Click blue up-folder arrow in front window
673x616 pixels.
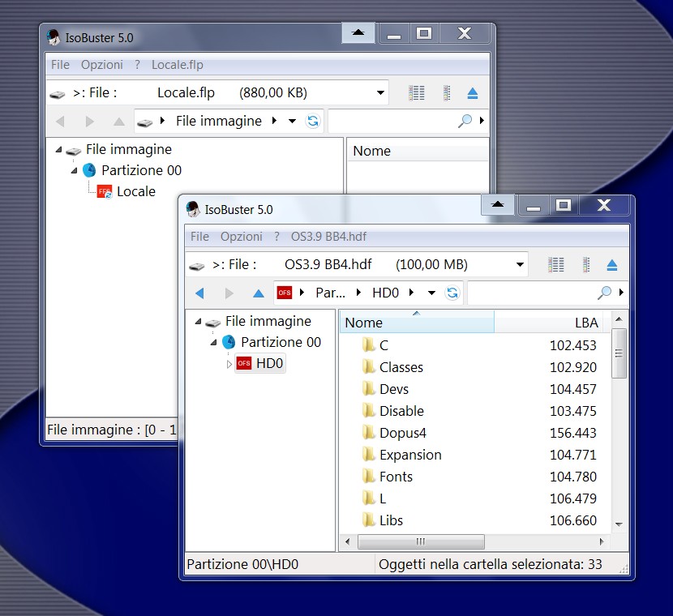[258, 293]
